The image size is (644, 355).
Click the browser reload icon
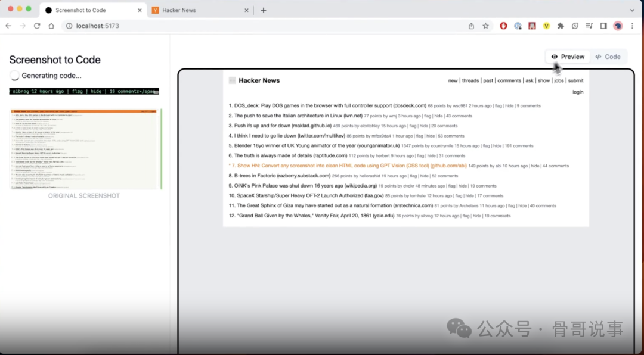pos(37,26)
